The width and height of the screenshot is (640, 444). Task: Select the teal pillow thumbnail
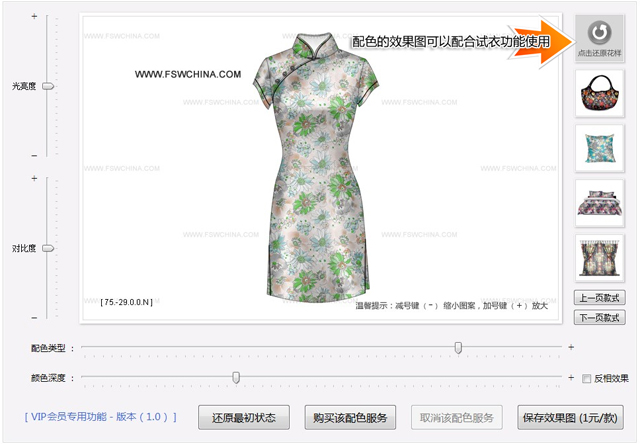click(600, 148)
